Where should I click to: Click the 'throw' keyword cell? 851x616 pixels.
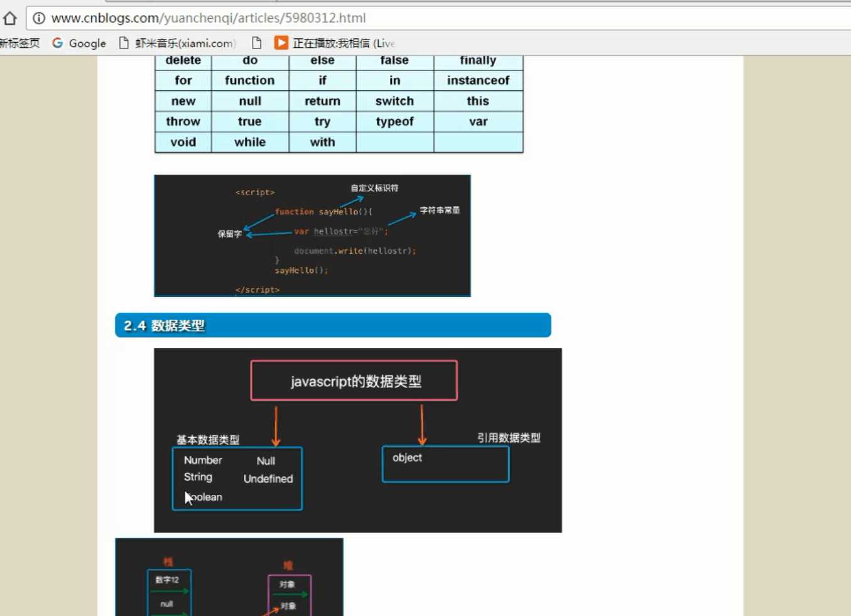pos(183,122)
